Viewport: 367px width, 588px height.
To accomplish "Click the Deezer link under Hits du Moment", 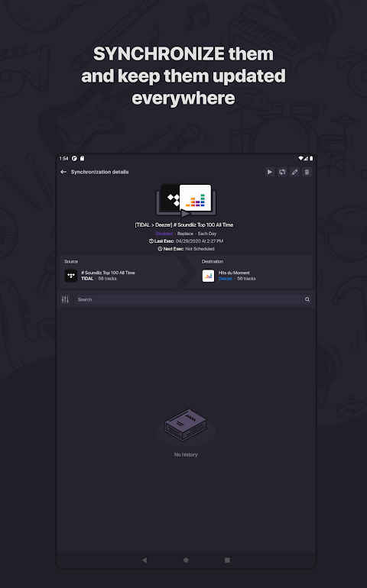I will pos(226,279).
